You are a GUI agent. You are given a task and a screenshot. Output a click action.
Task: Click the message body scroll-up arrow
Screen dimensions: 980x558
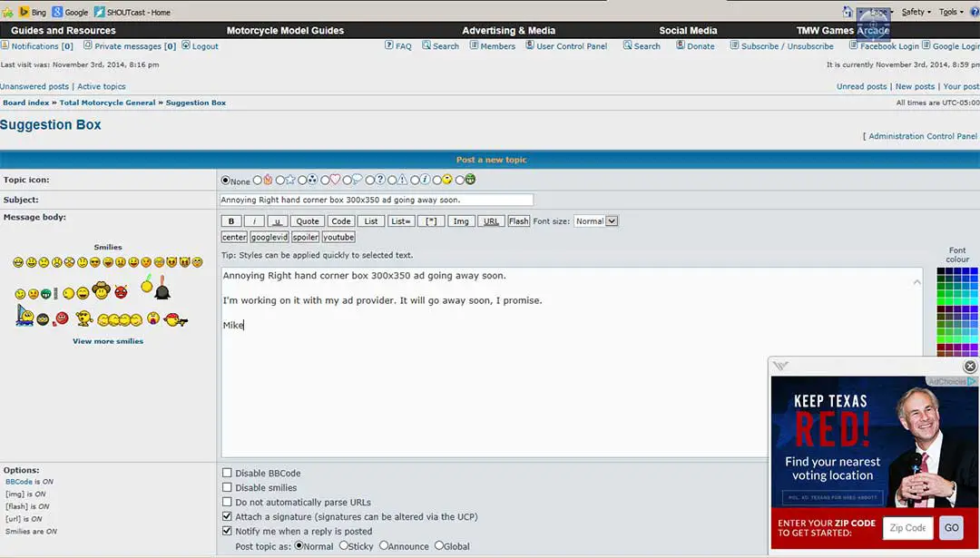tap(916, 282)
